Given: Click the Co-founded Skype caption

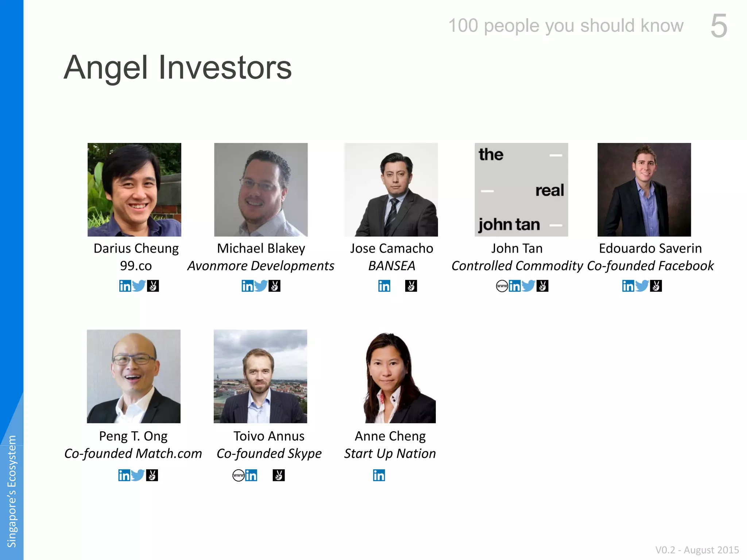Looking at the screenshot, I should [x=269, y=454].
